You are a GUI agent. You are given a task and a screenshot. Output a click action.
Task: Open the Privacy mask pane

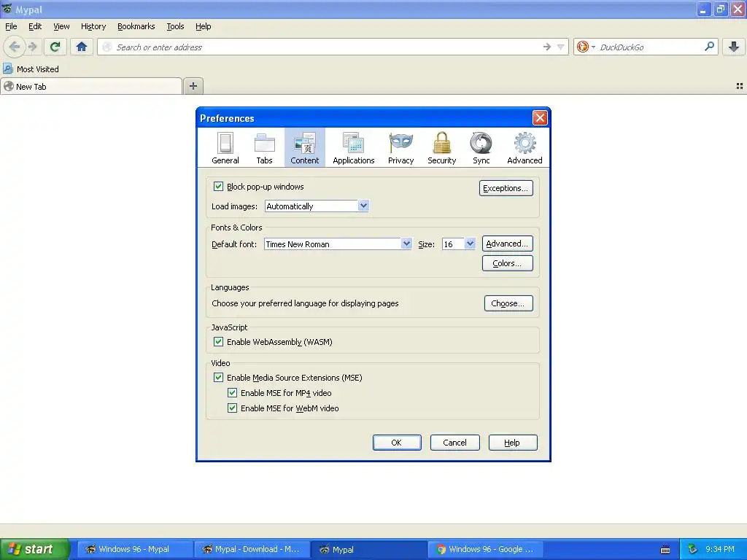click(x=400, y=147)
